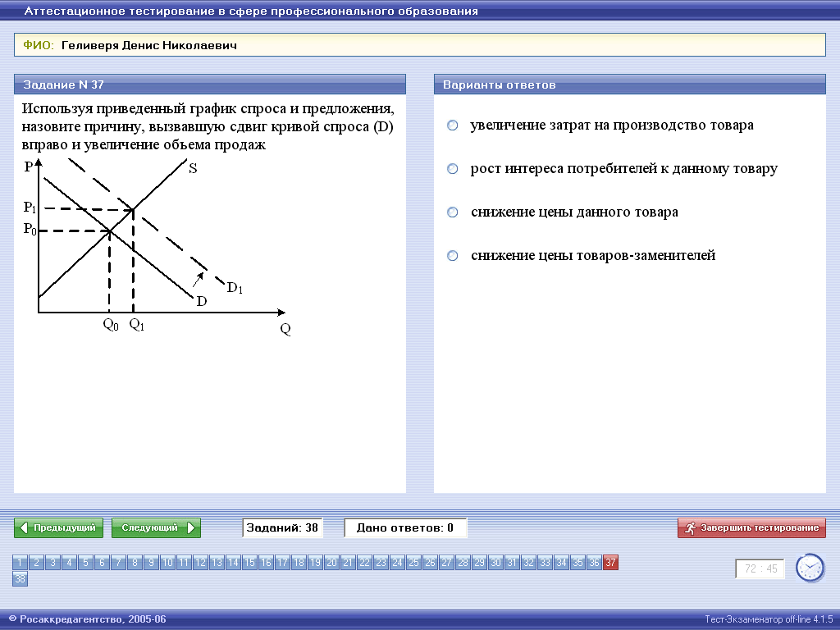The height and width of the screenshot is (630, 840).
Task: Jump to question 29 in navigator
Action: (479, 563)
